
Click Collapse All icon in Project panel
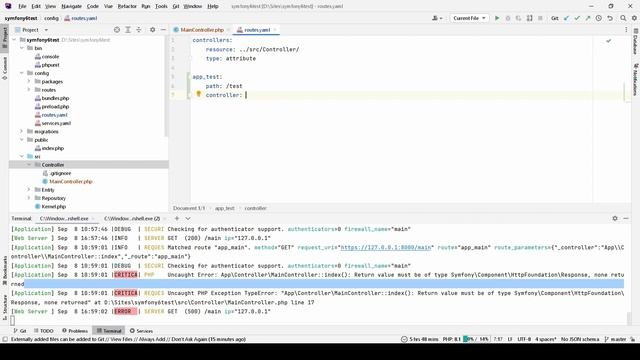(139, 30)
